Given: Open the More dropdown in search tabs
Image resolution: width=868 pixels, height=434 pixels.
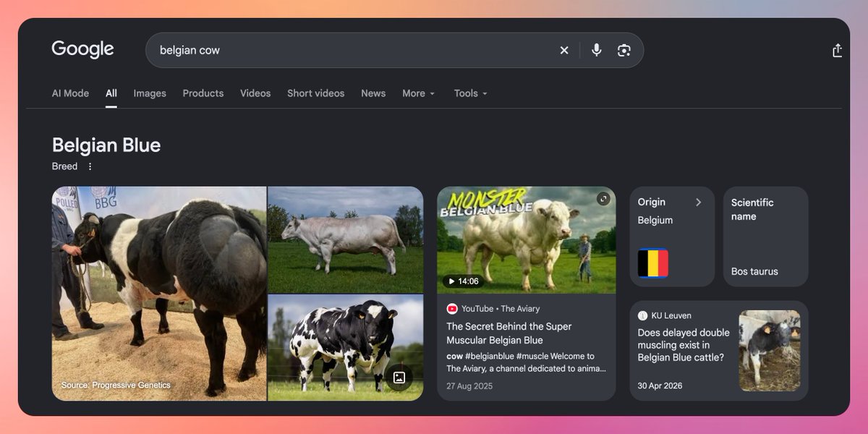Looking at the screenshot, I should [x=419, y=93].
